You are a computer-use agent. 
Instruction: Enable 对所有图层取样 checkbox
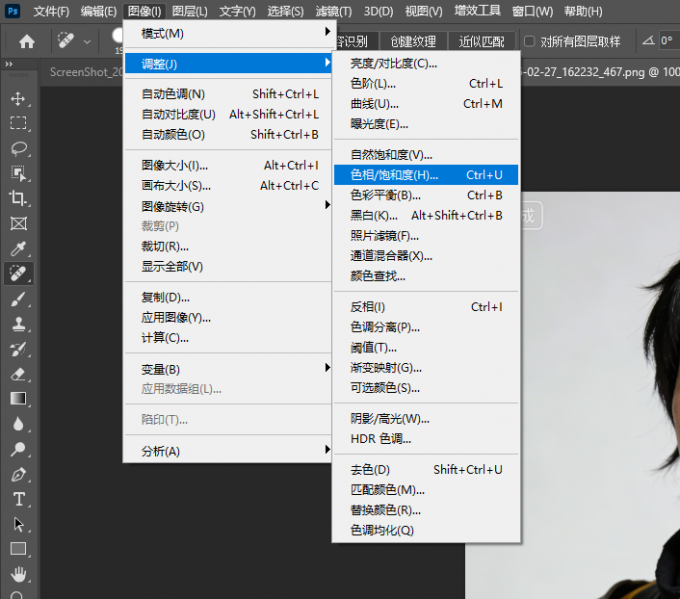click(529, 41)
